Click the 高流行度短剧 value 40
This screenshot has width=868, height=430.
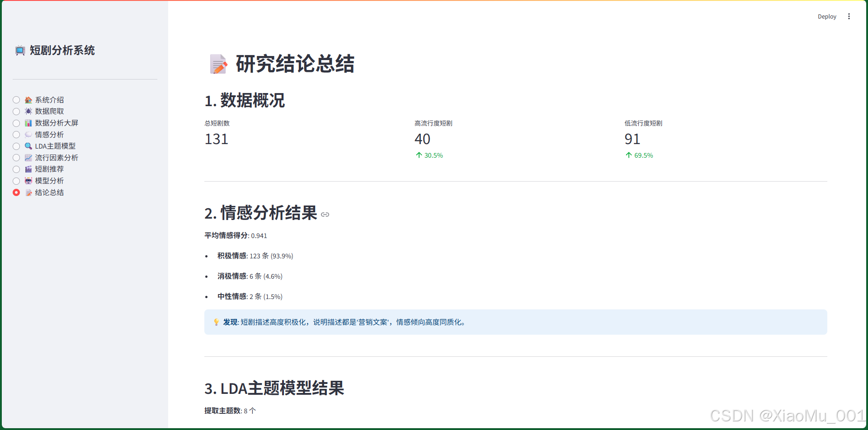point(423,139)
